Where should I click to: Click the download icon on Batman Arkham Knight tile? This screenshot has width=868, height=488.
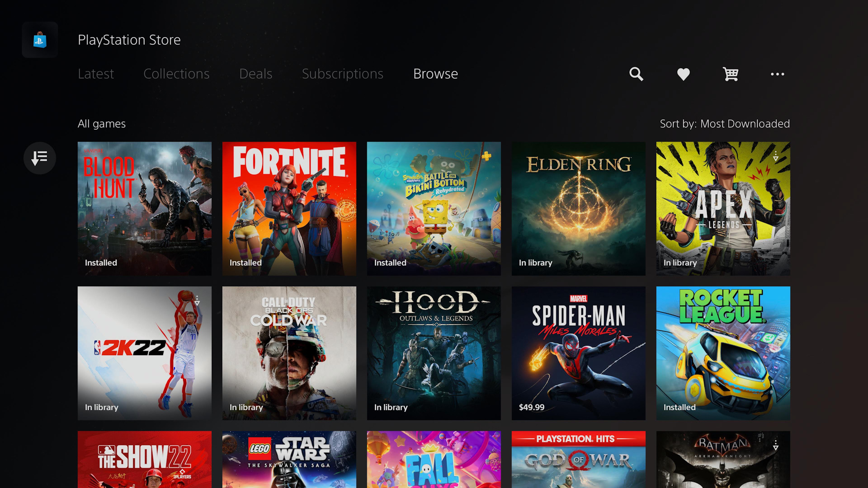coord(776,445)
